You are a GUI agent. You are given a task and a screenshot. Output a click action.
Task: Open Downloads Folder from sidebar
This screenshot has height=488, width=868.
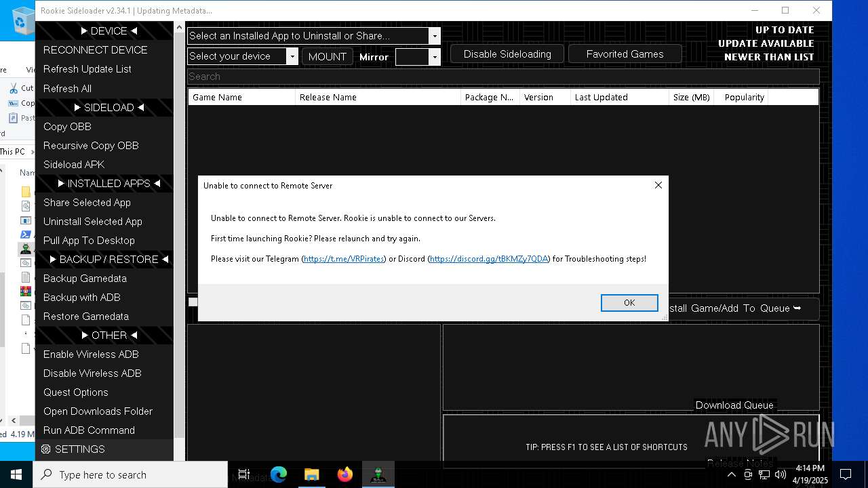click(98, 411)
